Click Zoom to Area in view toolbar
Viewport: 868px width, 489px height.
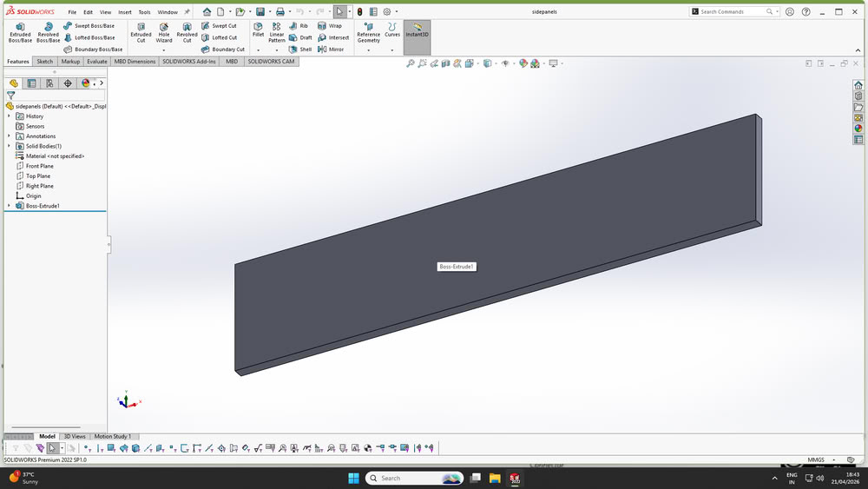(x=423, y=63)
